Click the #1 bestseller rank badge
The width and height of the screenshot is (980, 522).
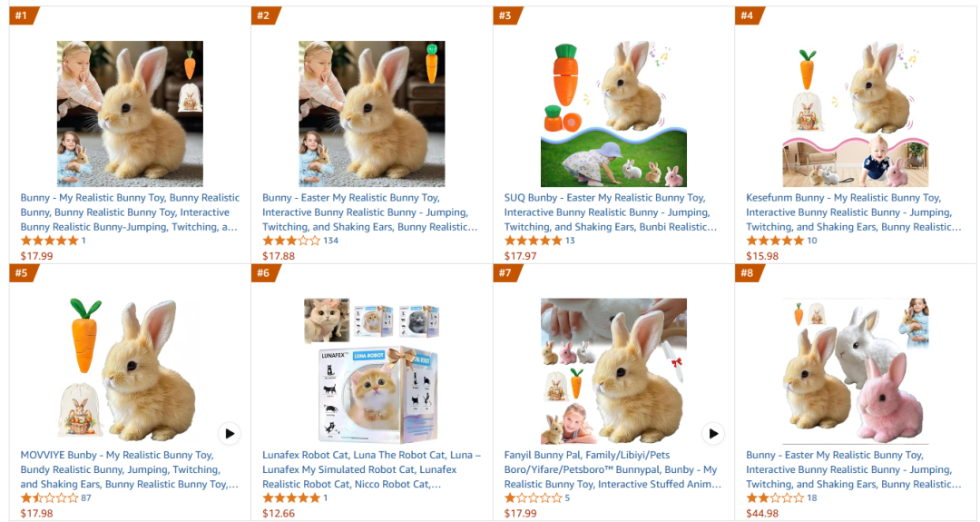(22, 15)
